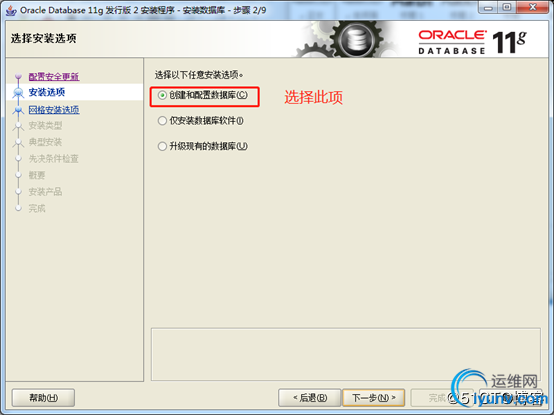Select the 安装选项 step in sidebar
The width and height of the screenshot is (554, 415).
coord(47,92)
